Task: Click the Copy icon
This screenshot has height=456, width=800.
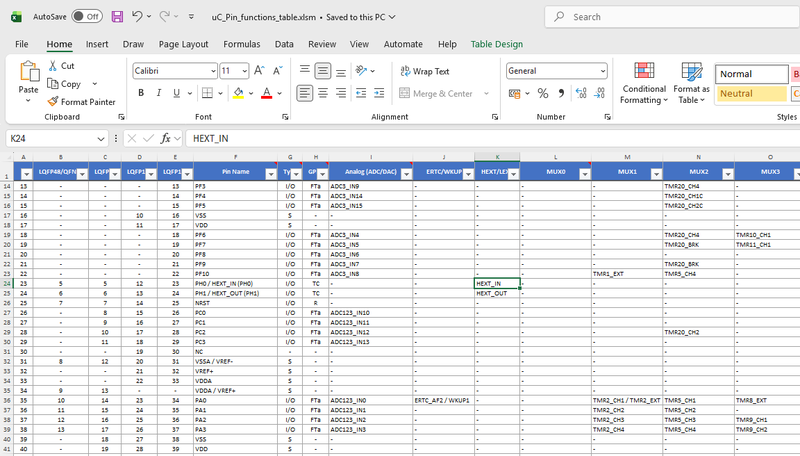Action: click(53, 83)
